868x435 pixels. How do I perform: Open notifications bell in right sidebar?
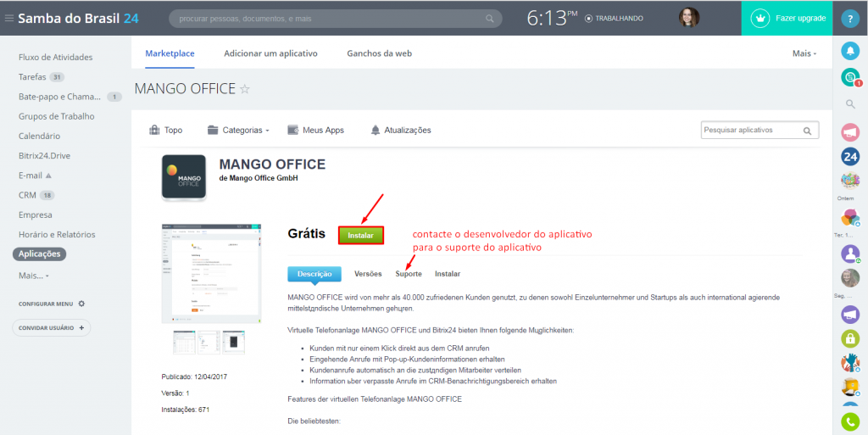pos(850,51)
